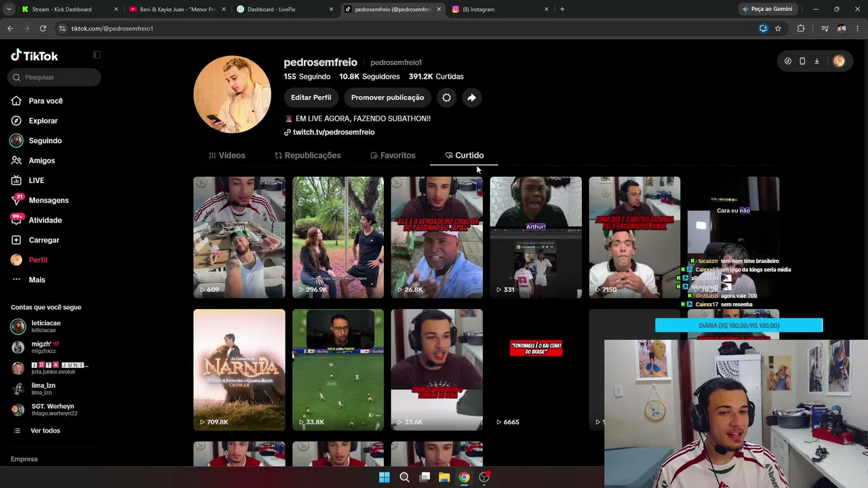
Task: View site information icon in address bar
Action: (x=62, y=28)
